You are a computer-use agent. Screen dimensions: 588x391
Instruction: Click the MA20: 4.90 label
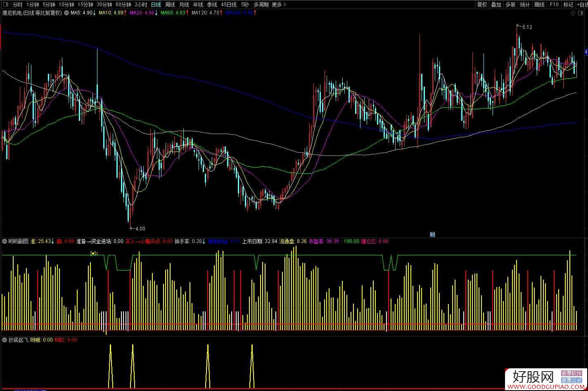pos(144,13)
